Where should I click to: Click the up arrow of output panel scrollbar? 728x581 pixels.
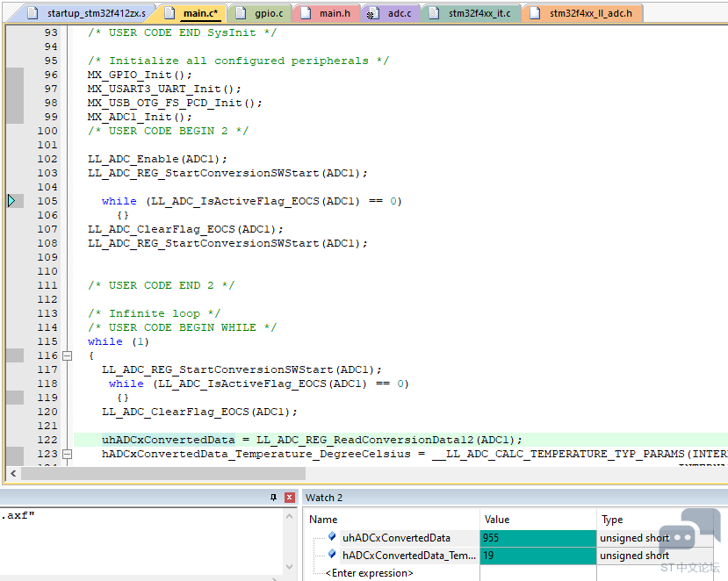[289, 516]
